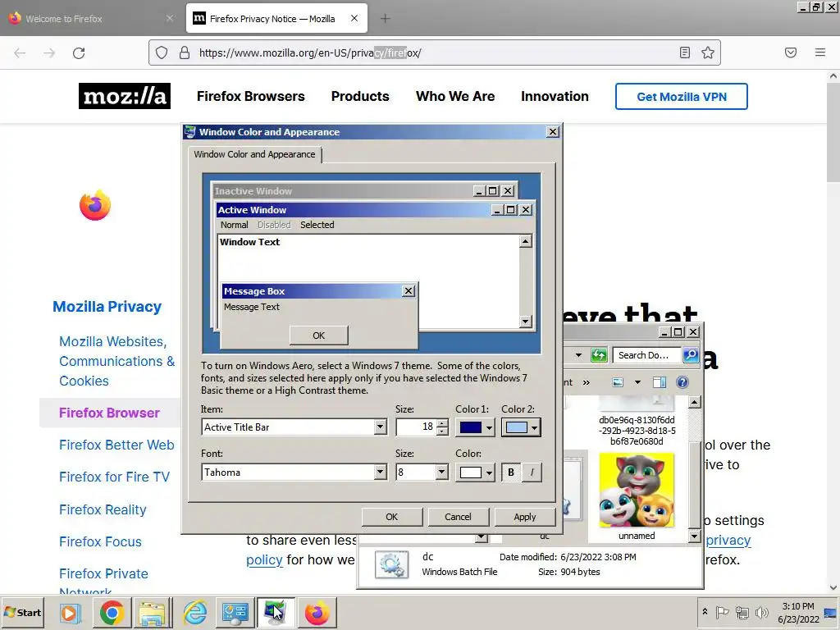Screen dimensions: 840x630
Task: Click the Explorer refresh green arrows icon
Action: click(x=599, y=354)
